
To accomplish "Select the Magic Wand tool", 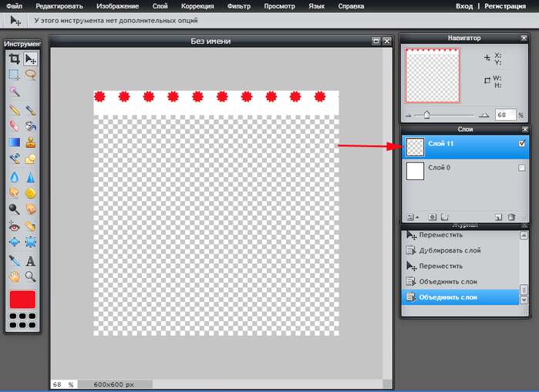I will [14, 91].
